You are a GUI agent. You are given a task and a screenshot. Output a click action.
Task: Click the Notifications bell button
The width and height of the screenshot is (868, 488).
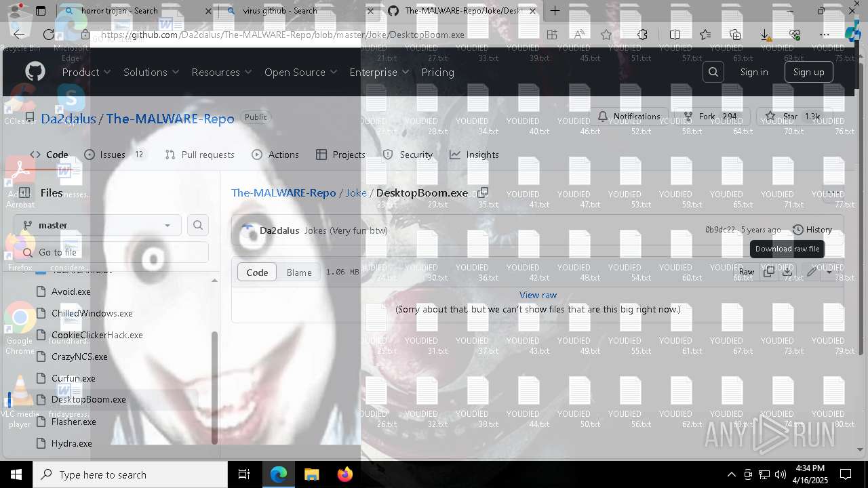click(x=629, y=117)
